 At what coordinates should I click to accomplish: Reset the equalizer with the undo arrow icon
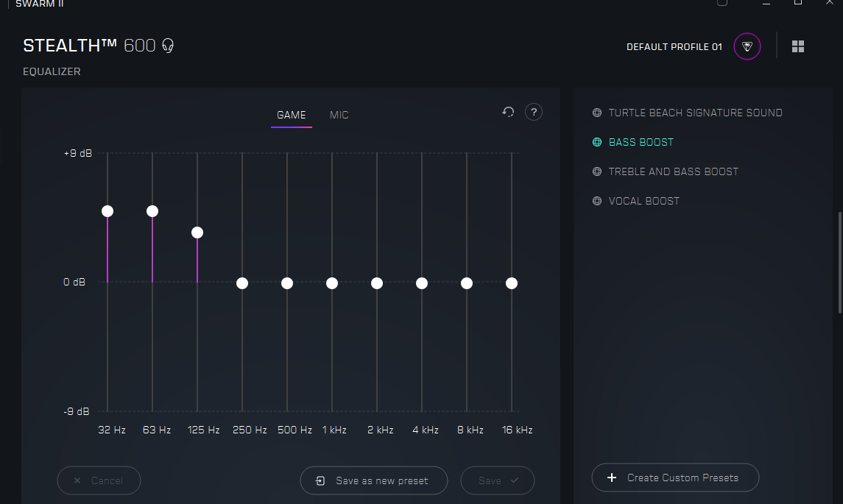[508, 112]
